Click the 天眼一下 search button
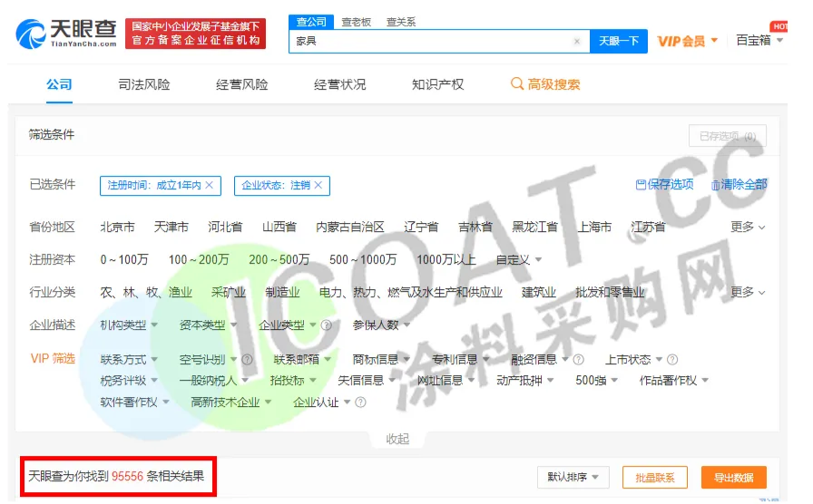Screen dimensions: 813x504 point(619,41)
